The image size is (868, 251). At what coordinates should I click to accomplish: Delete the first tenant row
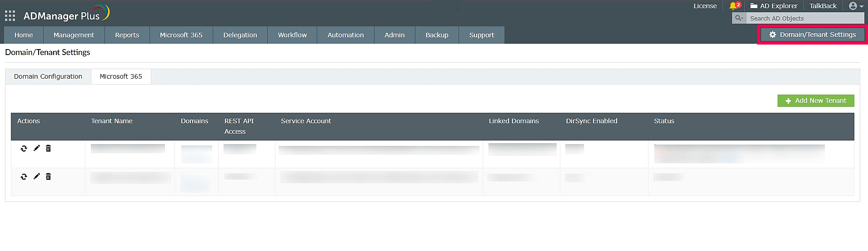48,148
